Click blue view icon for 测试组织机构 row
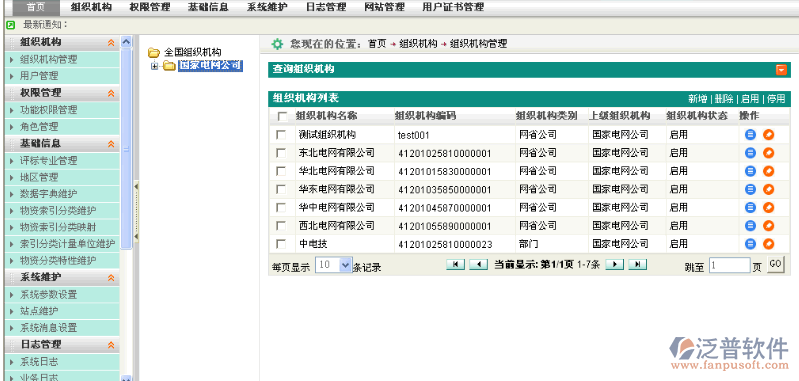The image size is (799, 381). [x=750, y=134]
